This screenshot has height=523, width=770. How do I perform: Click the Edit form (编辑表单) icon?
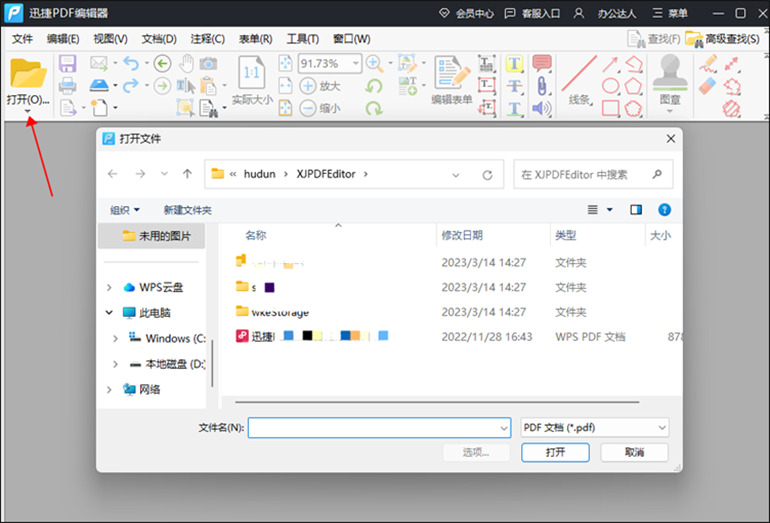(x=451, y=72)
